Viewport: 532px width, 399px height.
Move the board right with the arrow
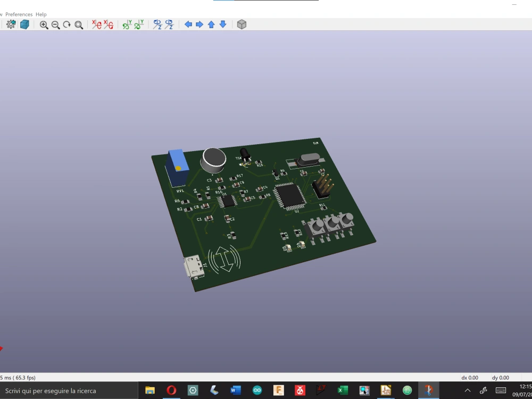coord(199,24)
